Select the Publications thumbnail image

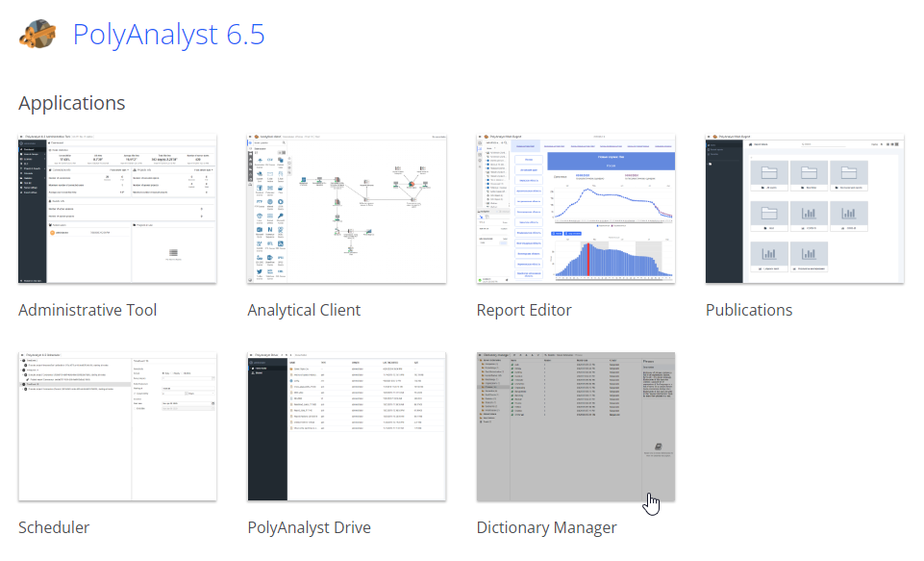804,209
